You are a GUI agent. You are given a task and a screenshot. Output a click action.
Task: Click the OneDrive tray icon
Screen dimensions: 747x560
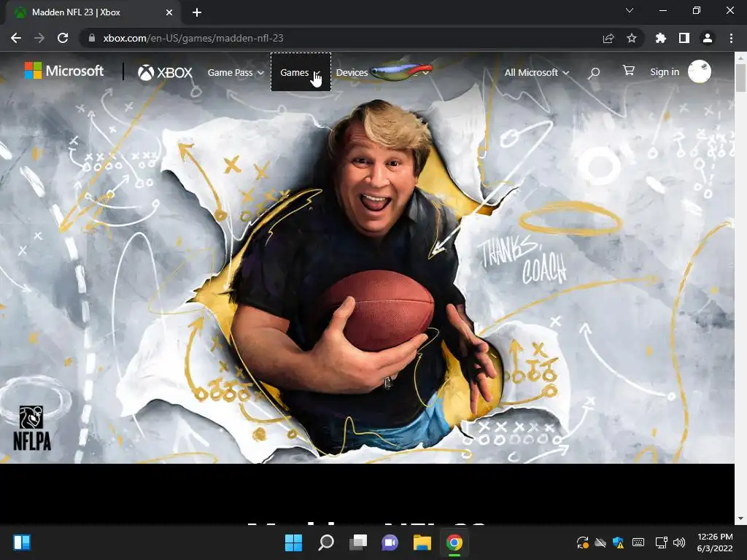pyautogui.click(x=600, y=542)
